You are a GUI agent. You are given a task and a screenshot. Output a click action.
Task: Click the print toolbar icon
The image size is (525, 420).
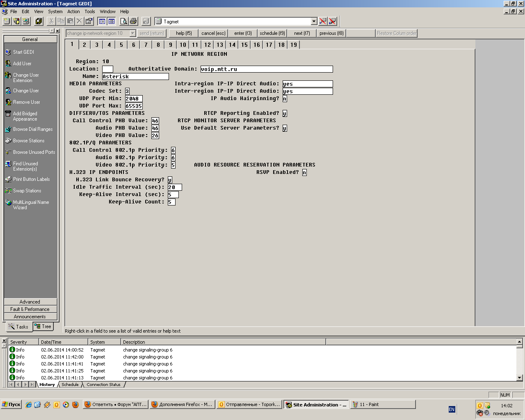click(133, 21)
